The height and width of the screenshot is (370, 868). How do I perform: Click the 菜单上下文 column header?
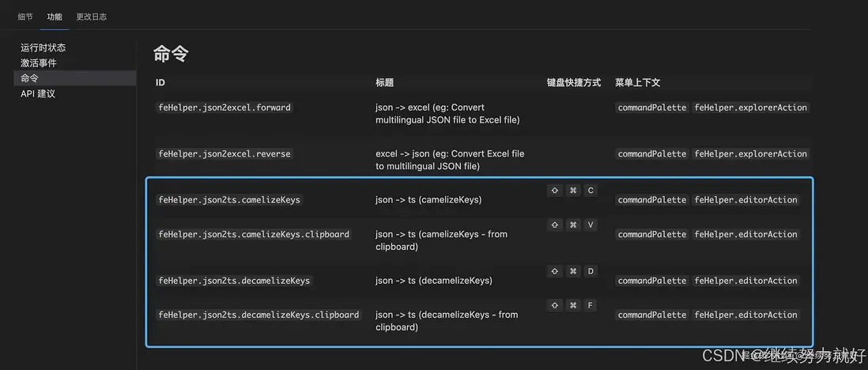[x=638, y=82]
